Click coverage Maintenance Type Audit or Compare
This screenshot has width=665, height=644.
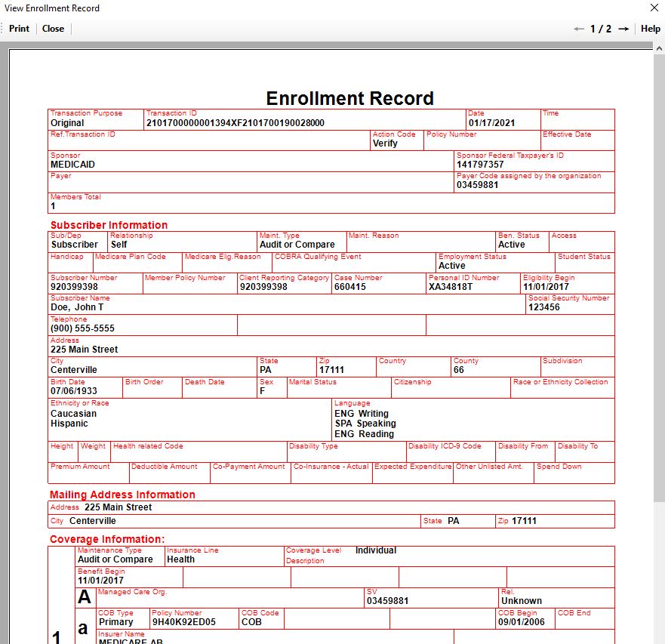point(115,559)
